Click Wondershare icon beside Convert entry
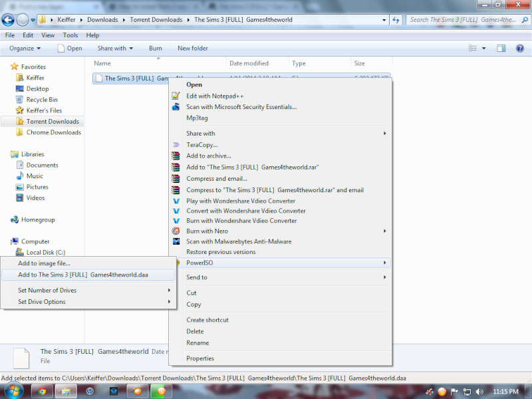532x399 pixels. (x=176, y=211)
